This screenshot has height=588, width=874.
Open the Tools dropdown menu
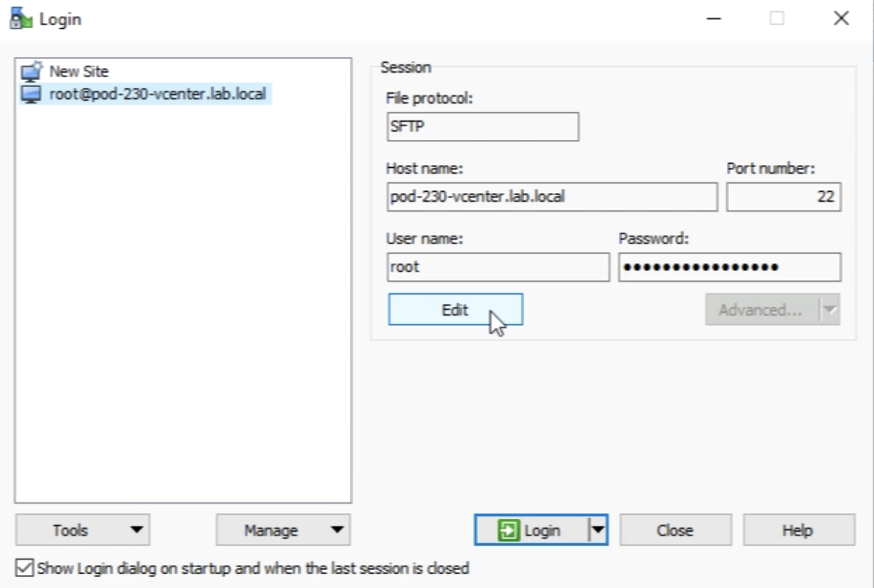tap(82, 530)
